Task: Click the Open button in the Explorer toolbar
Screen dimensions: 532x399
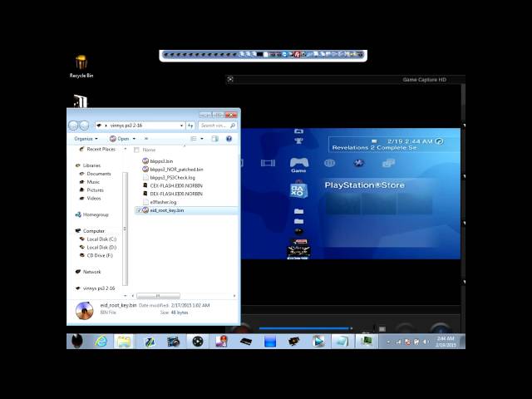Action: pyautogui.click(x=120, y=139)
